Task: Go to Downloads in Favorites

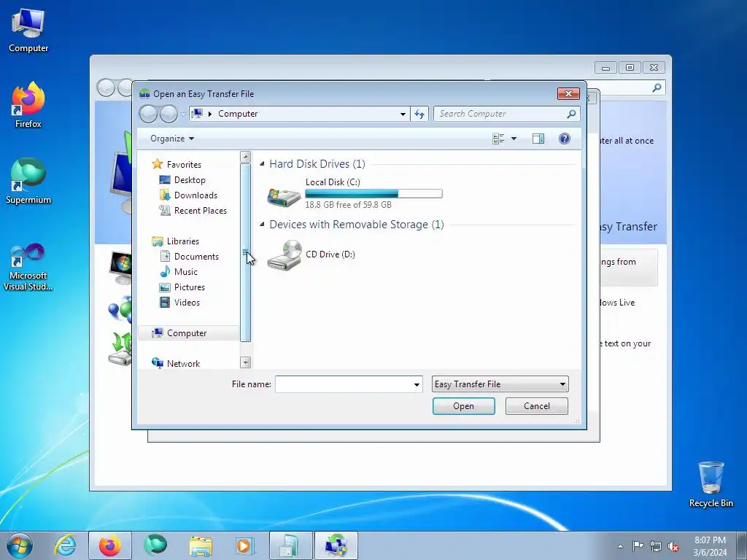Action: tap(196, 195)
